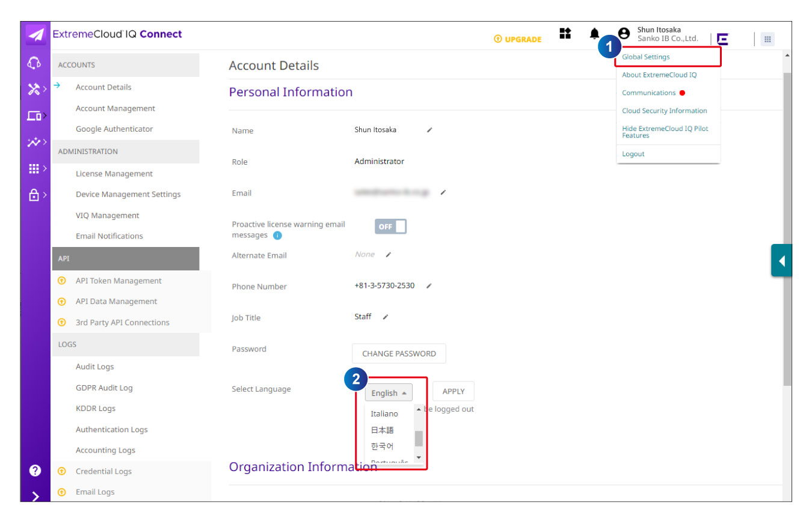Viewport: 812px width, 521px height.
Task: Open KDDR Logs in sidebar
Action: 96,409
